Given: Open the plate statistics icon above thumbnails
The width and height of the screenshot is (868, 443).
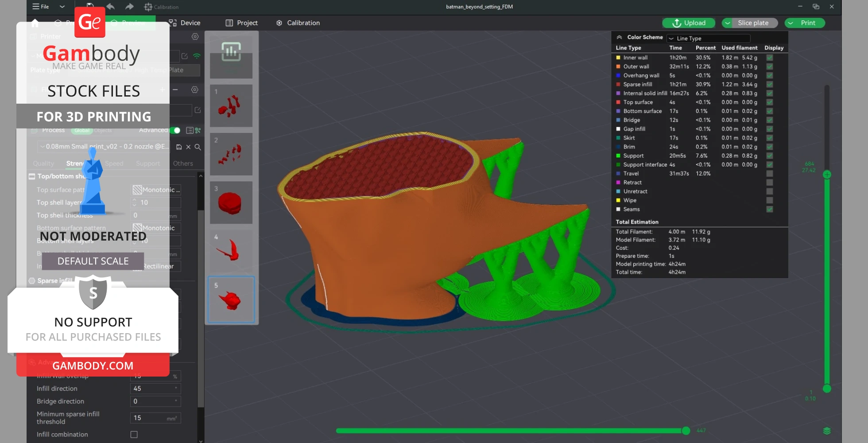Looking at the screenshot, I should [231, 52].
